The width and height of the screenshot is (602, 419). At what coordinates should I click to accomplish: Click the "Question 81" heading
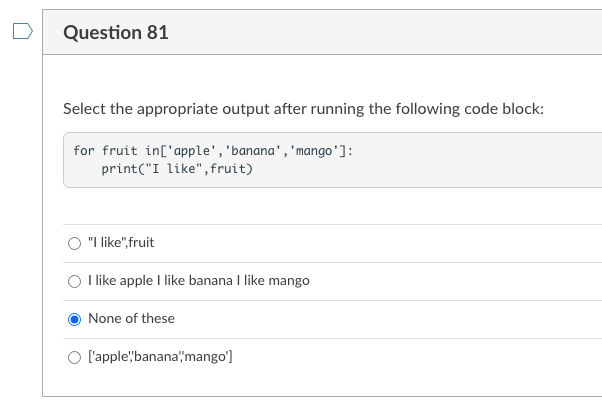click(115, 33)
